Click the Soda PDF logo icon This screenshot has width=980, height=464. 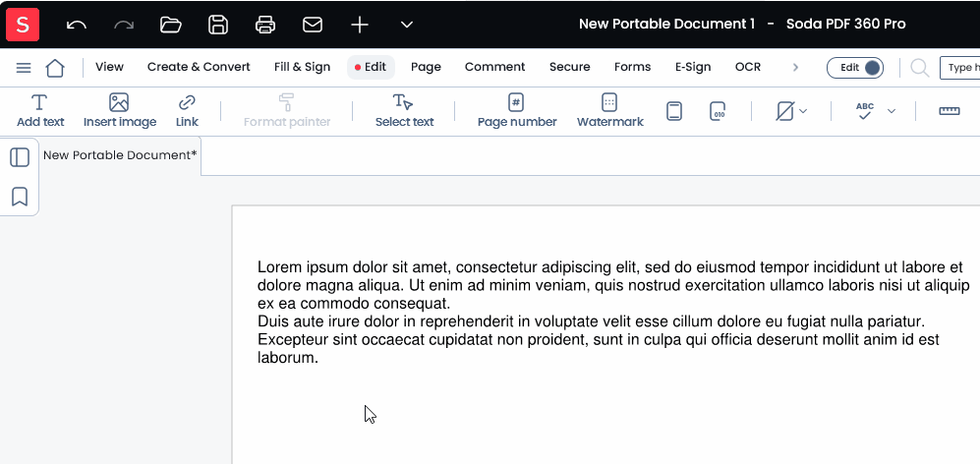click(x=23, y=25)
